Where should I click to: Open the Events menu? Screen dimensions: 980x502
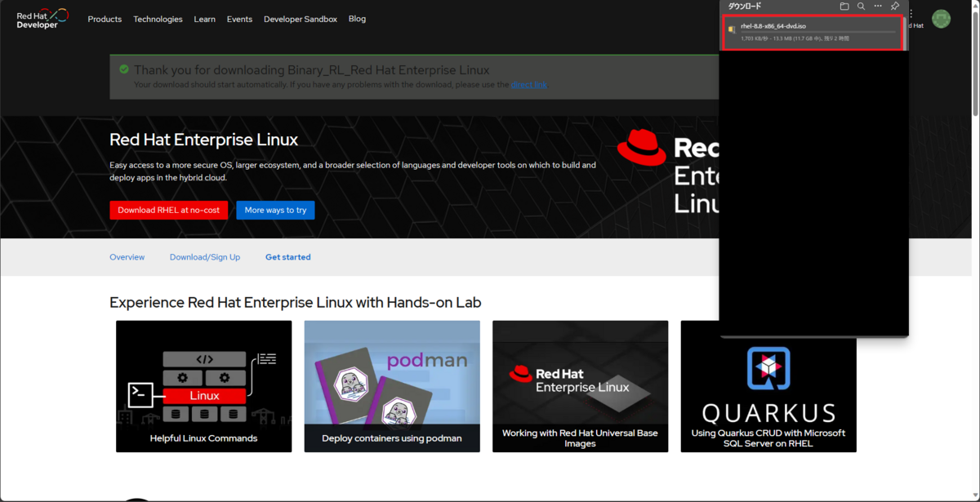click(239, 19)
